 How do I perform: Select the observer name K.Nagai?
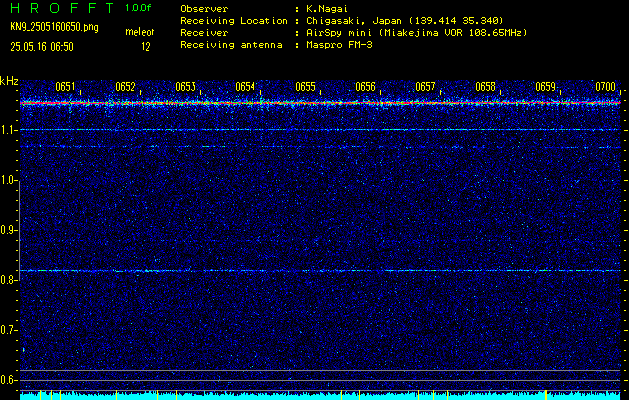pyautogui.click(x=326, y=8)
